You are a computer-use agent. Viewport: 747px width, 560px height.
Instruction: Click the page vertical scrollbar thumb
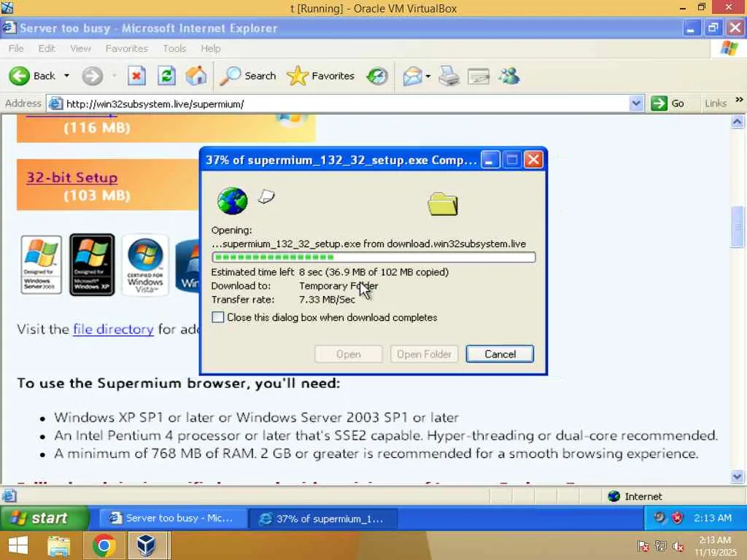pos(738,227)
